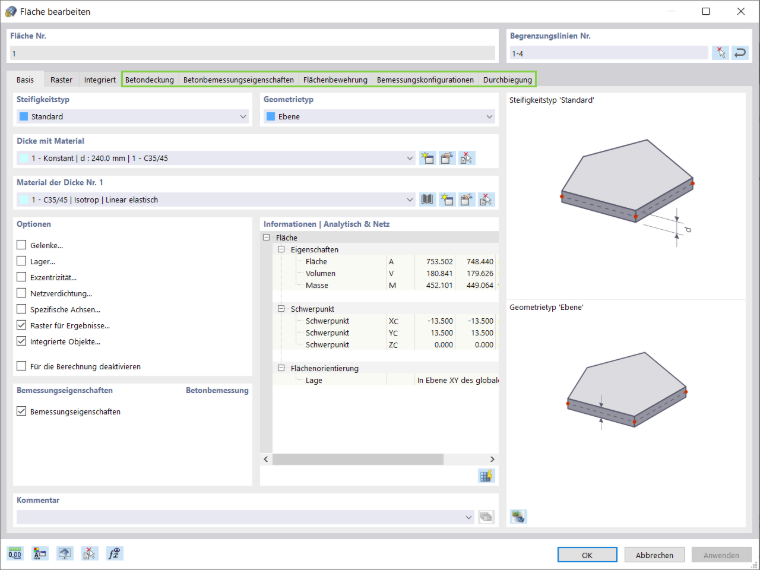Check Für die Berechnung deaktivieren
The height and width of the screenshot is (570, 760).
point(21,366)
